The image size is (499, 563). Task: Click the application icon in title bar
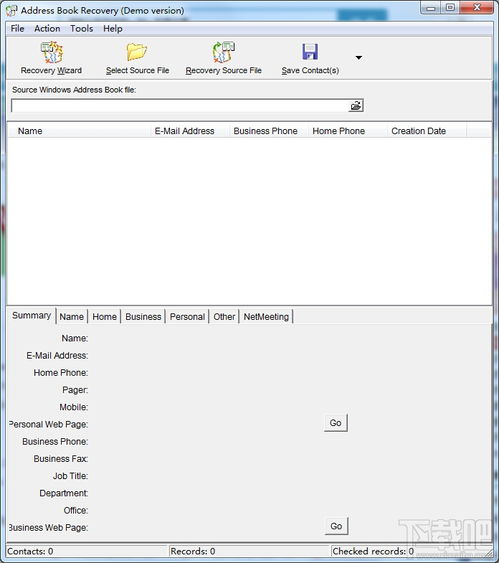click(x=11, y=10)
